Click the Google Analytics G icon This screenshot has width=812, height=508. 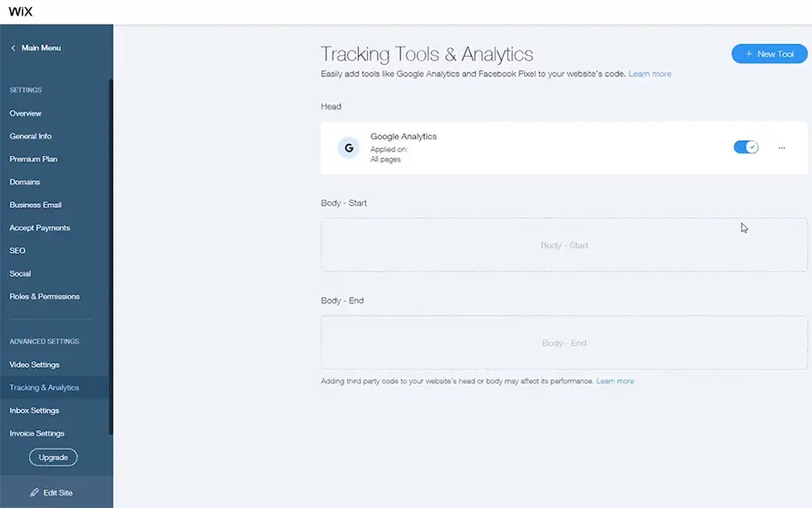[348, 148]
